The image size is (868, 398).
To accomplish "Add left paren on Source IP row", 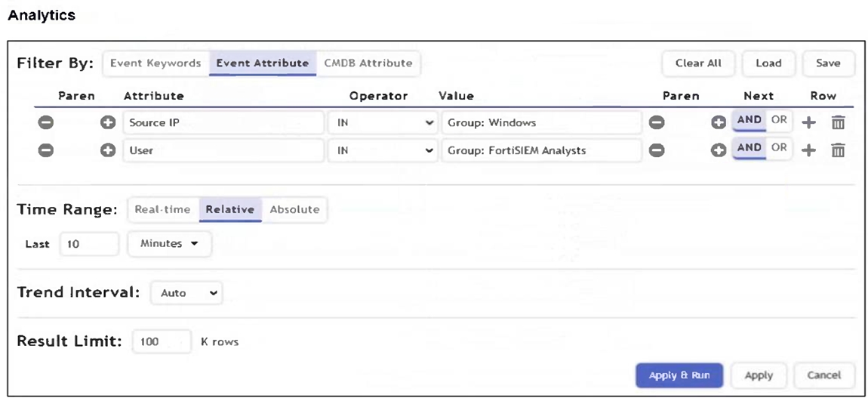I will coord(108,122).
